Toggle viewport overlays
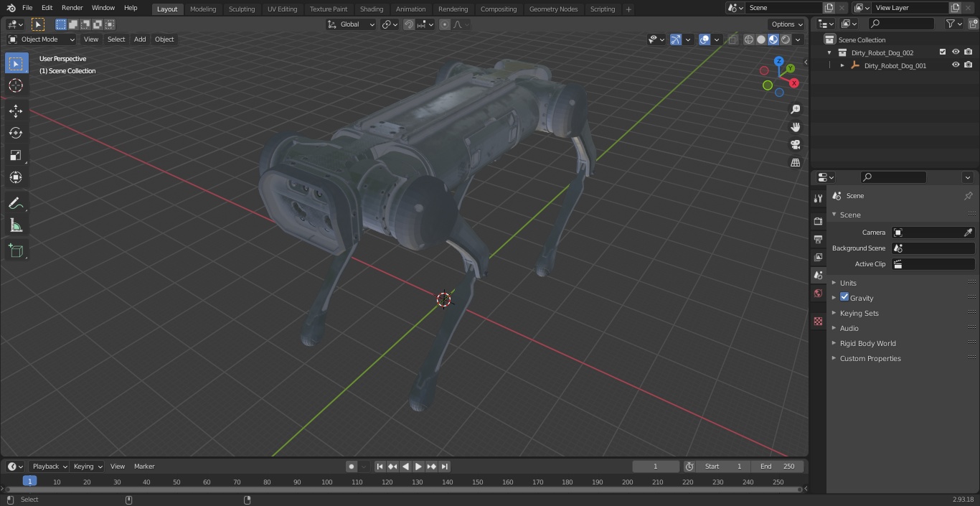The image size is (980, 506). pos(705,39)
